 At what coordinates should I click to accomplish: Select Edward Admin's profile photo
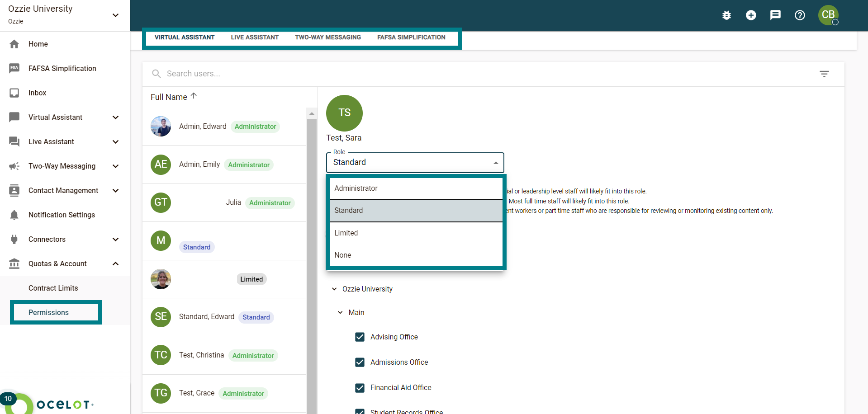161,126
